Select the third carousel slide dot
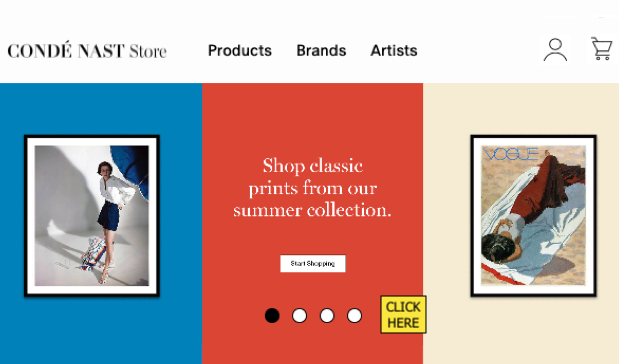Viewport: 619px width, 364px height. coord(327,315)
